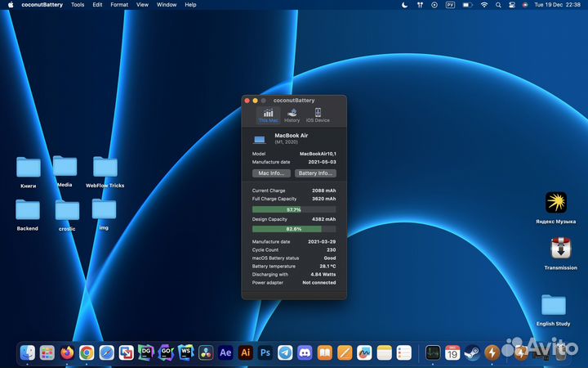Click the Battery Info... button
Image resolution: width=588 pixels, height=368 pixels.
(315, 173)
